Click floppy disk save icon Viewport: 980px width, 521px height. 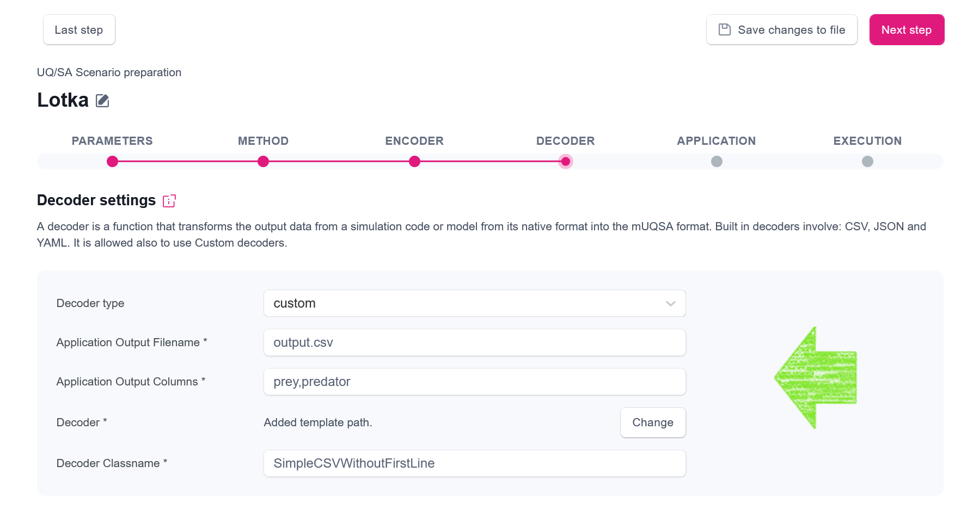(x=724, y=29)
